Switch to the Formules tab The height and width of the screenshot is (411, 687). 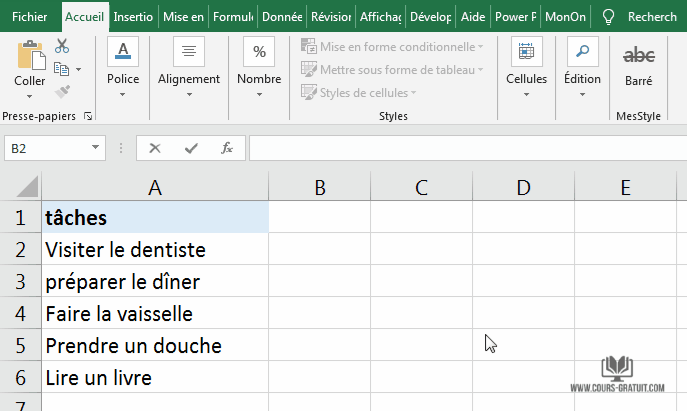click(x=233, y=17)
